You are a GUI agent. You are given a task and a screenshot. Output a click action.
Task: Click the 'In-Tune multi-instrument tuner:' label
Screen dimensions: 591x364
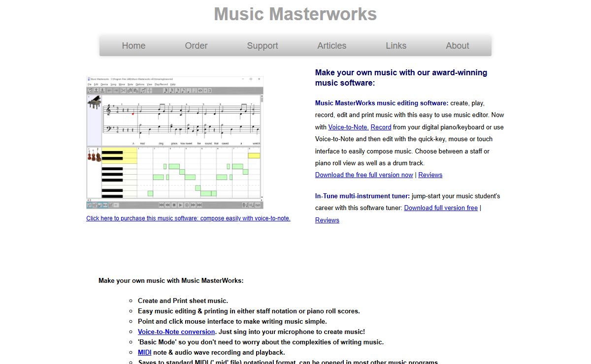coord(362,196)
